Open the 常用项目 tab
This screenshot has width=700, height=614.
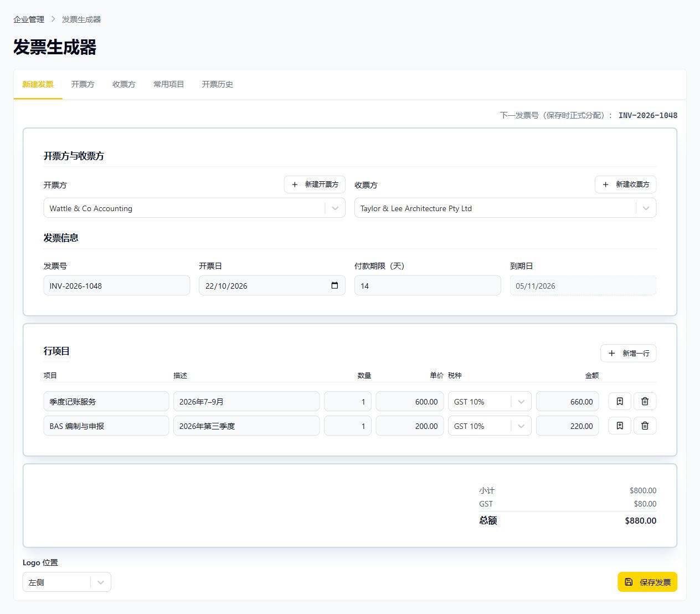click(168, 84)
